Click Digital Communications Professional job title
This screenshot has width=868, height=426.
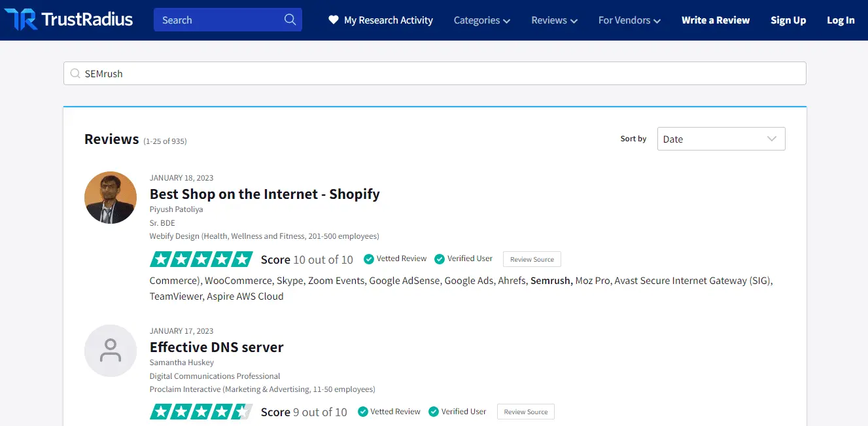click(215, 376)
